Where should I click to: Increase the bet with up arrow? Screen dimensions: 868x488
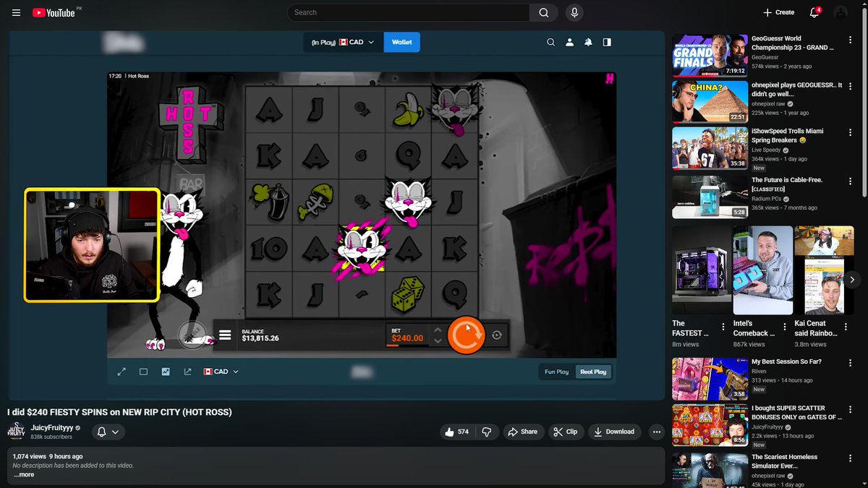[x=436, y=330]
